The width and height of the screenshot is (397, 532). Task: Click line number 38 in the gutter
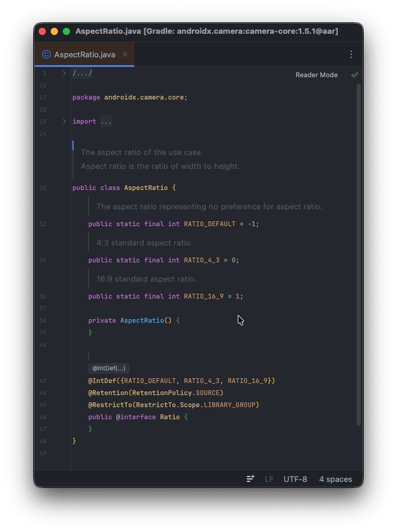click(43, 320)
